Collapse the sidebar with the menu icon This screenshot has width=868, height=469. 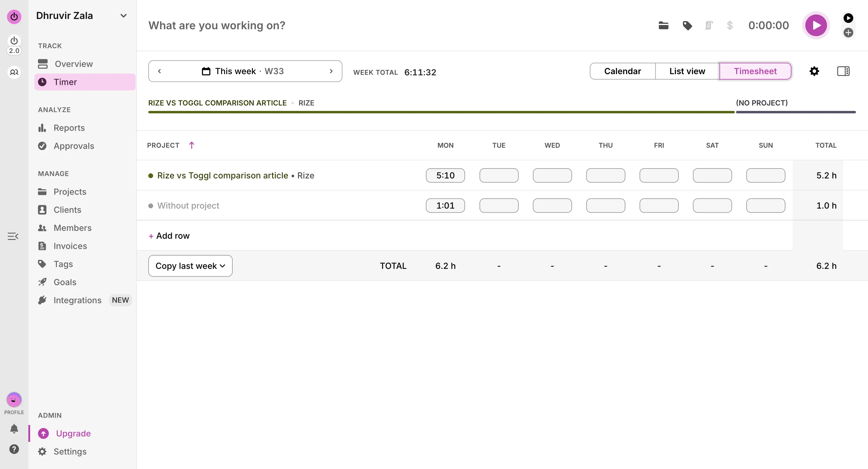[13, 236]
